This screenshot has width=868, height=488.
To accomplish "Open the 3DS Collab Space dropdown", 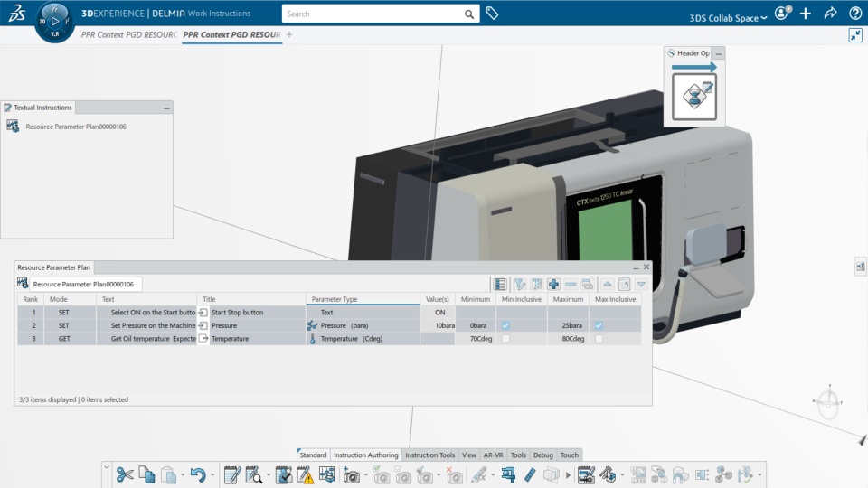I will (728, 17).
